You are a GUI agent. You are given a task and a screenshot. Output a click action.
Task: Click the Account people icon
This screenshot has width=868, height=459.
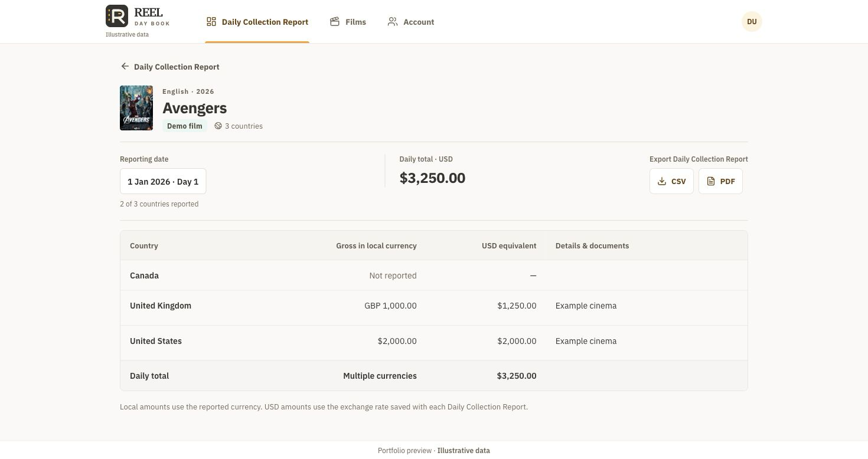pos(393,22)
